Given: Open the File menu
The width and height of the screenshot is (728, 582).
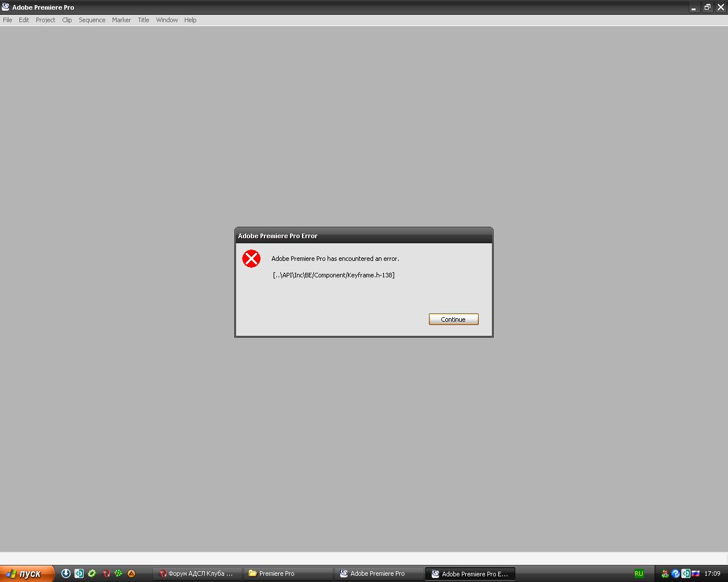Looking at the screenshot, I should click(7, 20).
